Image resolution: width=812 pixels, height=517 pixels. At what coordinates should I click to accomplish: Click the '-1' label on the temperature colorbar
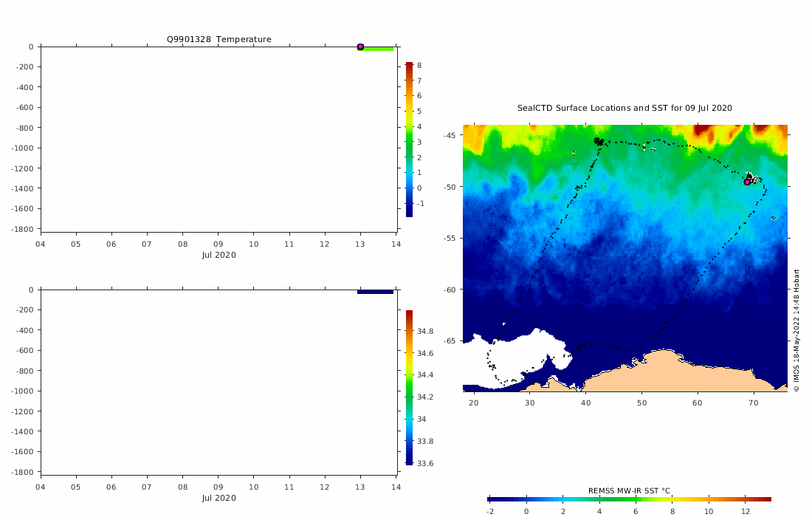click(421, 204)
